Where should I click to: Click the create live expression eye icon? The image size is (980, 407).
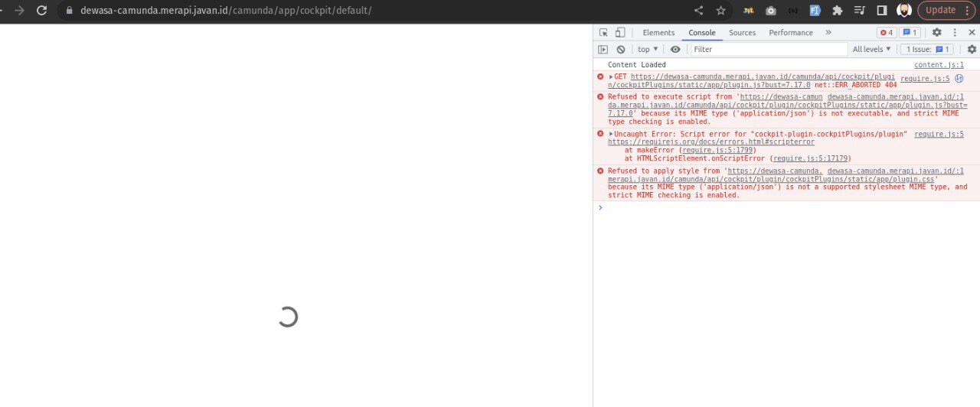coord(675,50)
